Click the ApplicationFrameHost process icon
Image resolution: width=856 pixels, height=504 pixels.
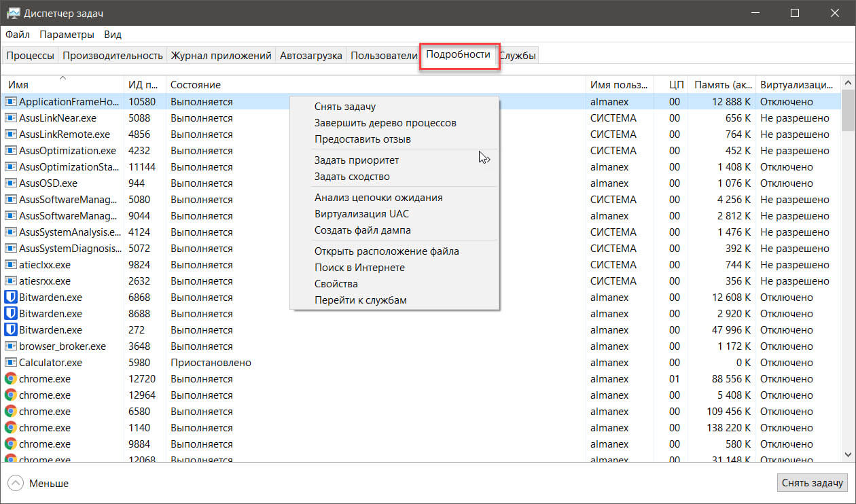[10, 101]
